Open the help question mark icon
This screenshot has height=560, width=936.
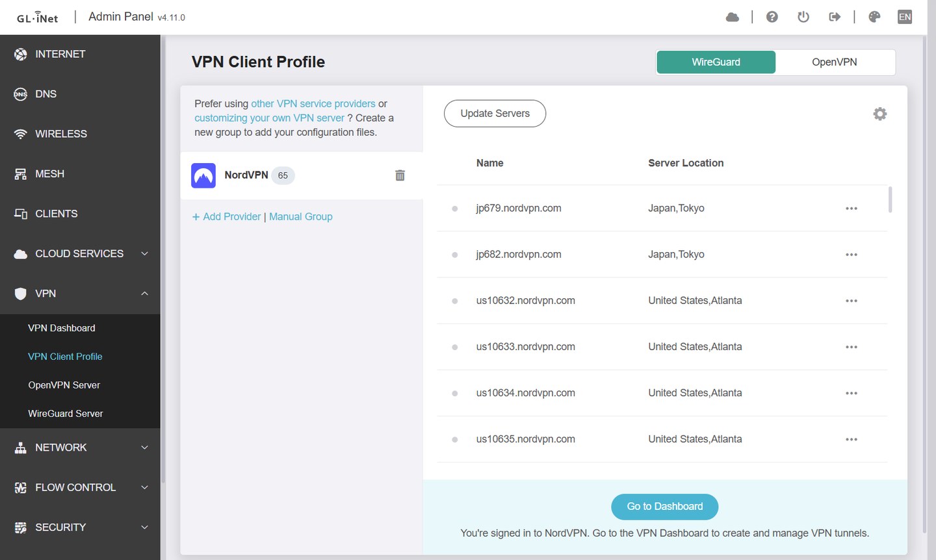(772, 17)
